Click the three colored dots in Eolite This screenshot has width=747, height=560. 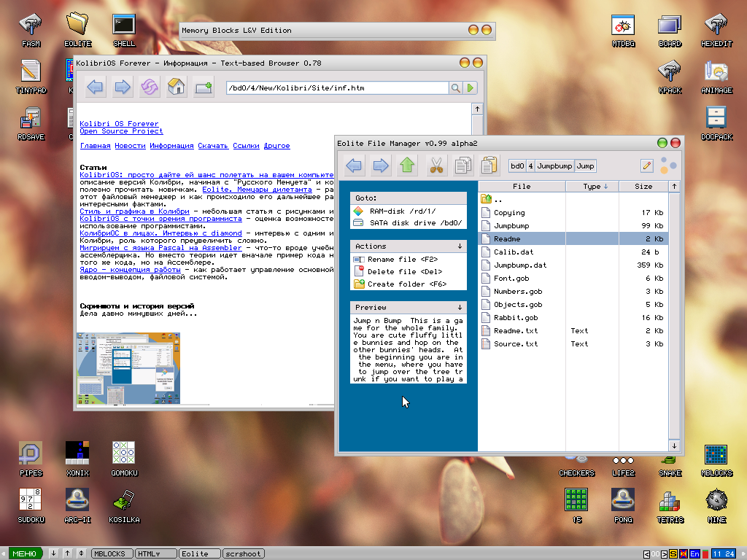click(x=668, y=166)
